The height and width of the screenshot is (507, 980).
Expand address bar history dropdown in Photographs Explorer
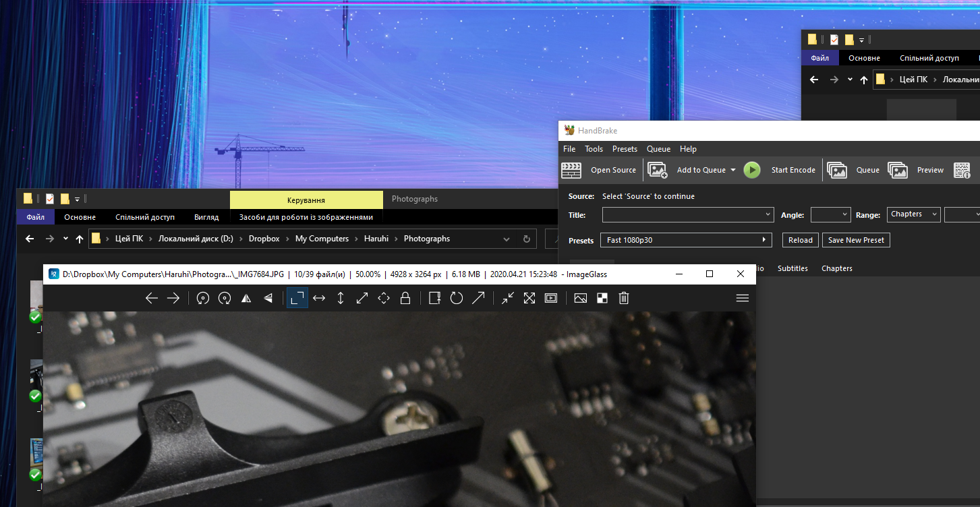[x=507, y=239]
